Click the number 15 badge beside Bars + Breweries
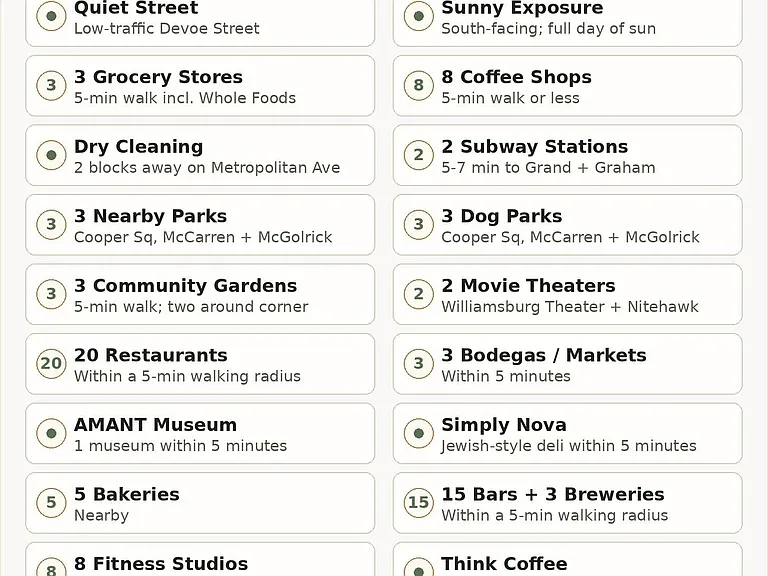The height and width of the screenshot is (576, 768). click(418, 503)
